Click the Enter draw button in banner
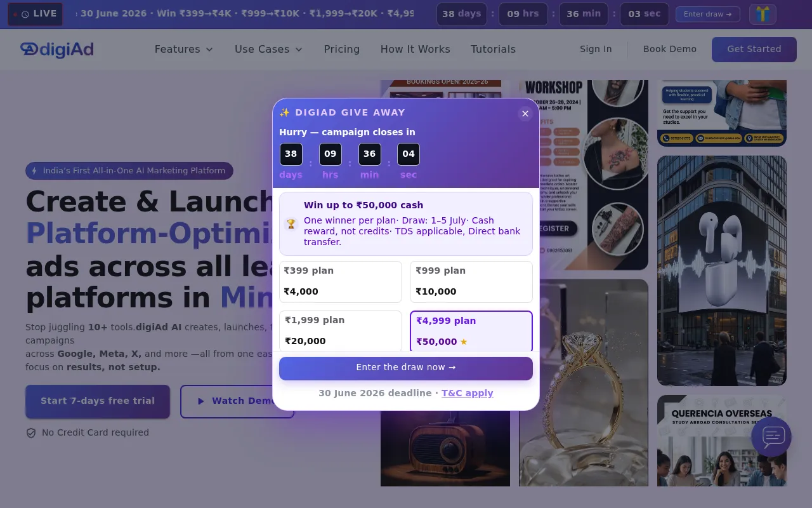 click(708, 14)
